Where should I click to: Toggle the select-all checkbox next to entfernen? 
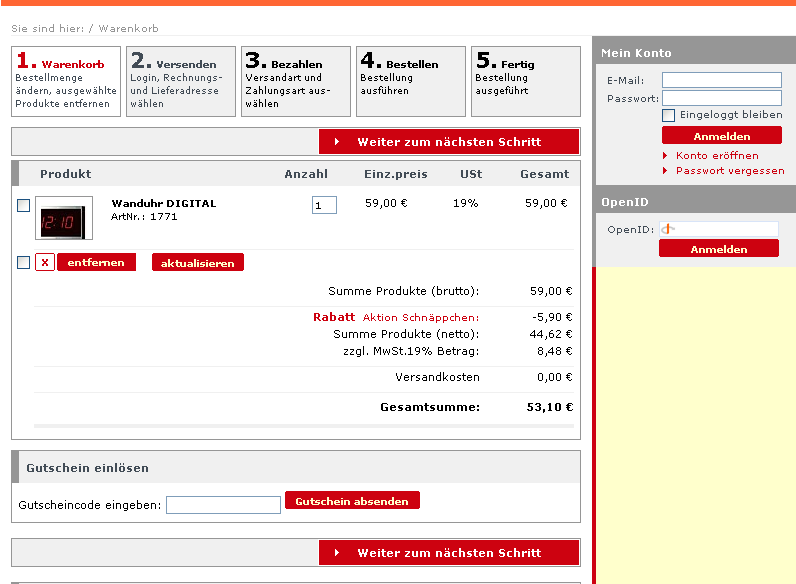tap(23, 262)
